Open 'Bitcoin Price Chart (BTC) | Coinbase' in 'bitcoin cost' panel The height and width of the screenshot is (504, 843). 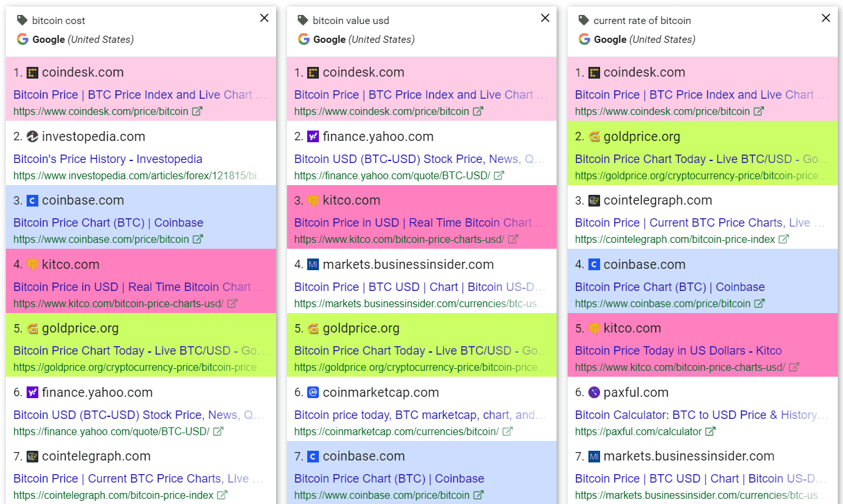point(108,222)
